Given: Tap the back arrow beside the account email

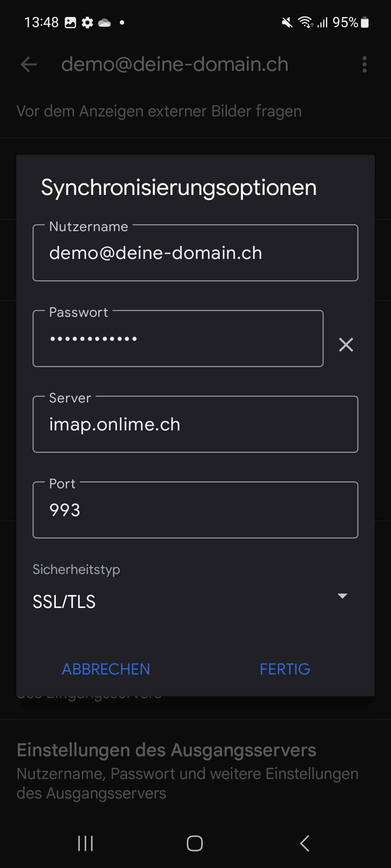Looking at the screenshot, I should click(x=29, y=65).
